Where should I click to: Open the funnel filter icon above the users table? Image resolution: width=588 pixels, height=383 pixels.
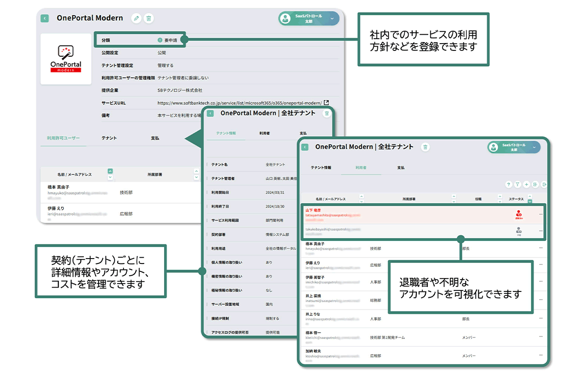[517, 185]
